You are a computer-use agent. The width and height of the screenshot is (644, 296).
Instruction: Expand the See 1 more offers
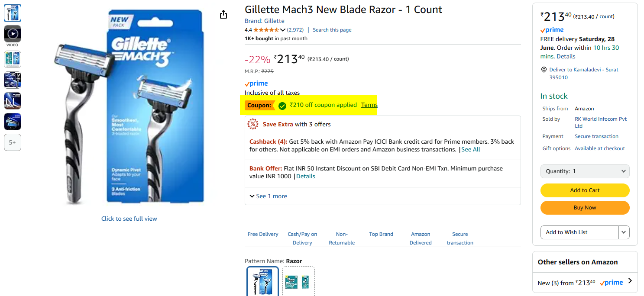pyautogui.click(x=268, y=196)
